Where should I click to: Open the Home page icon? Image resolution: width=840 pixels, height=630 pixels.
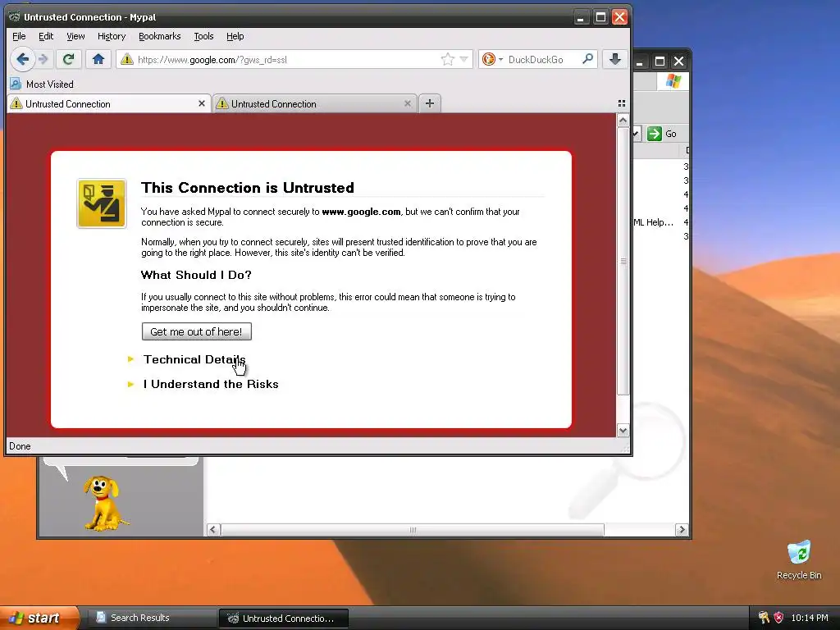click(98, 59)
